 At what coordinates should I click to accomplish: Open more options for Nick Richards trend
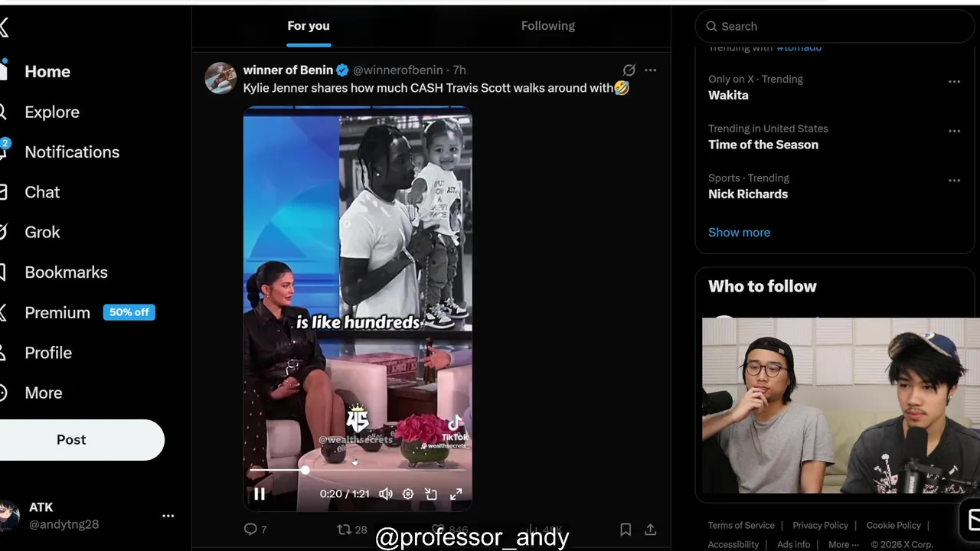click(954, 181)
